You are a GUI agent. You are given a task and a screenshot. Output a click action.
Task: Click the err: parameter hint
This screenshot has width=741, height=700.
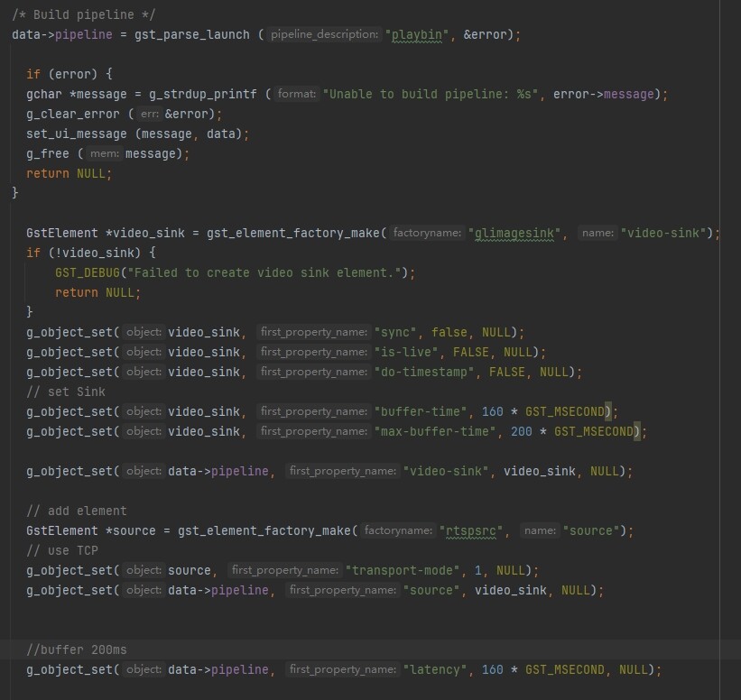149,114
